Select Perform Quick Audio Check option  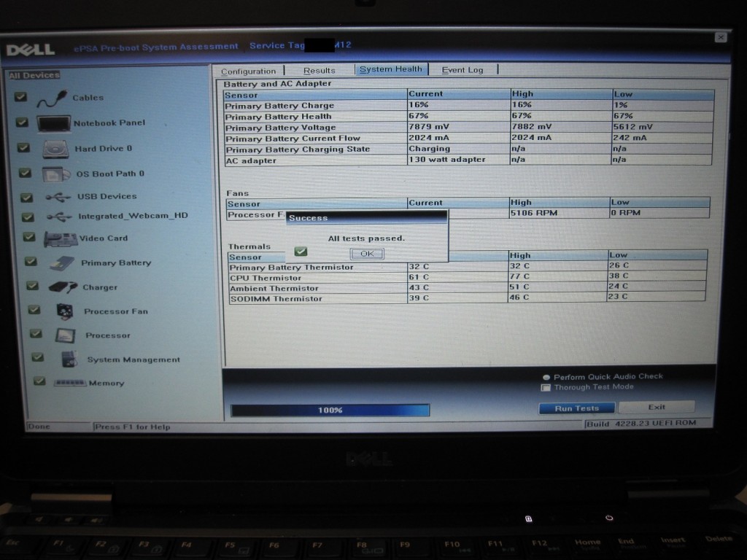tap(546, 377)
